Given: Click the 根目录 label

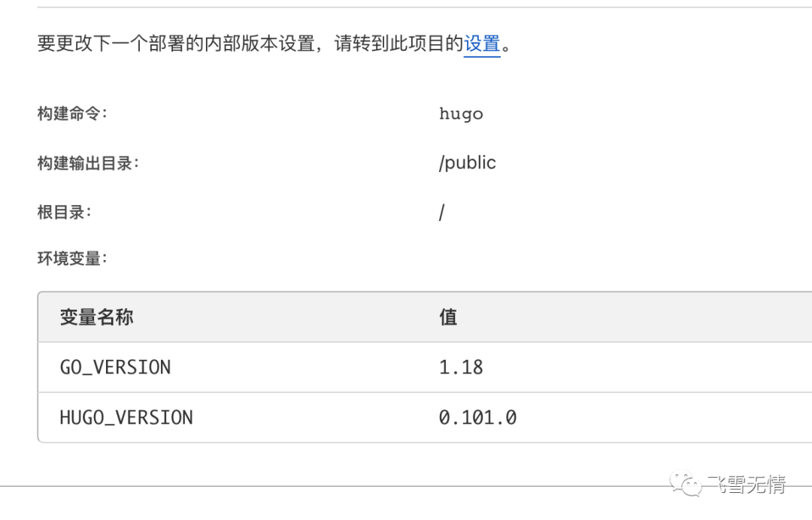Looking at the screenshot, I should (64, 212).
